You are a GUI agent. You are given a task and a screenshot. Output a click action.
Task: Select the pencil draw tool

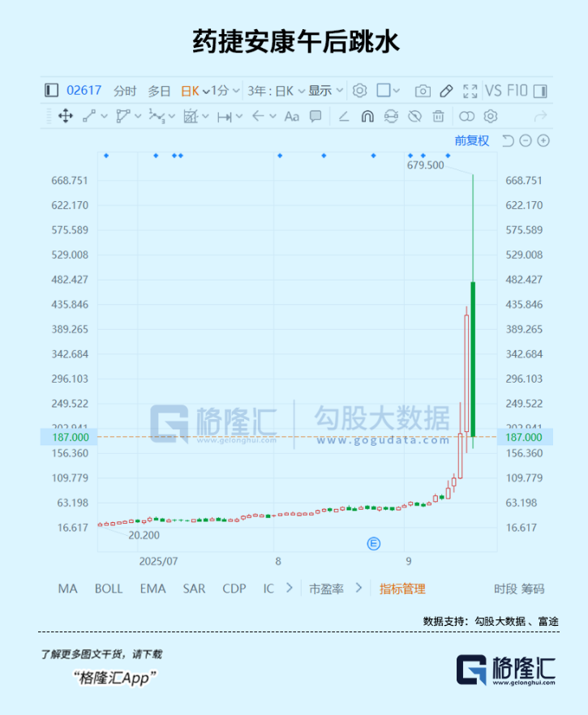pos(446,91)
